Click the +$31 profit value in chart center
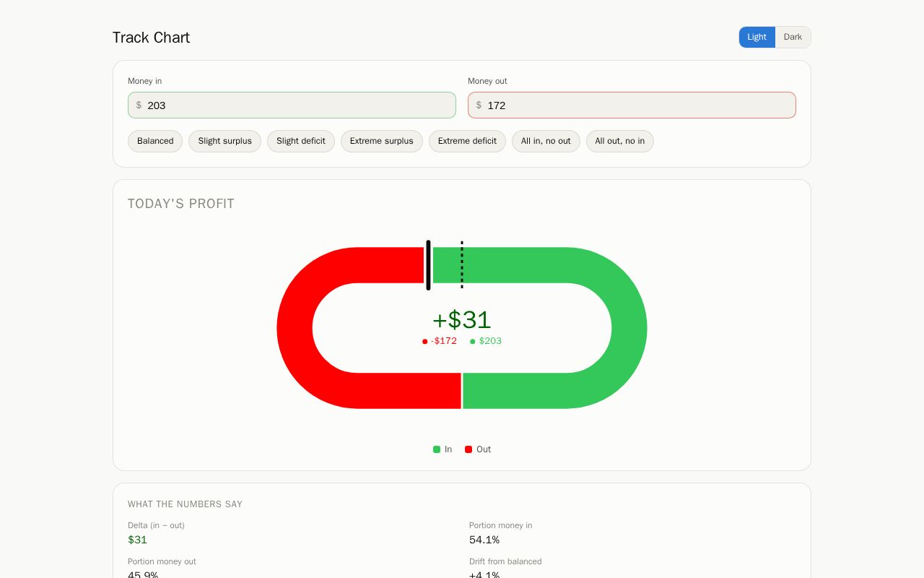Image resolution: width=924 pixels, height=578 pixels. [462, 319]
